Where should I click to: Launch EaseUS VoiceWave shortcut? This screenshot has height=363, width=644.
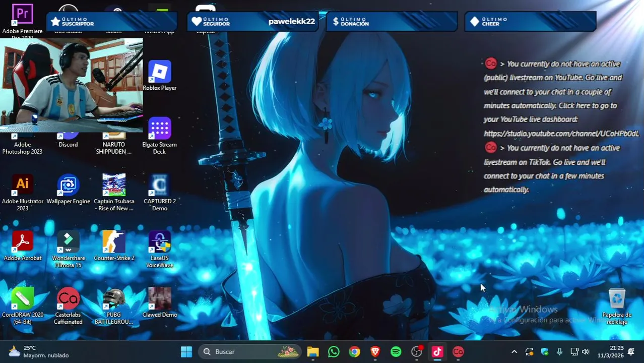(x=159, y=250)
